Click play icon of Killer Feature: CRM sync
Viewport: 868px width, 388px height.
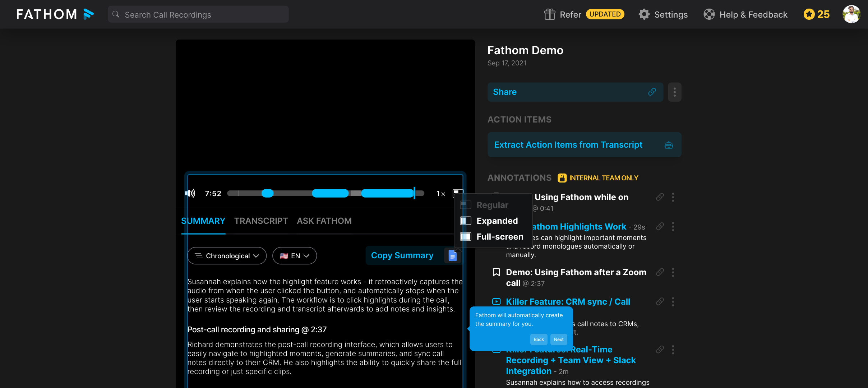tap(496, 302)
